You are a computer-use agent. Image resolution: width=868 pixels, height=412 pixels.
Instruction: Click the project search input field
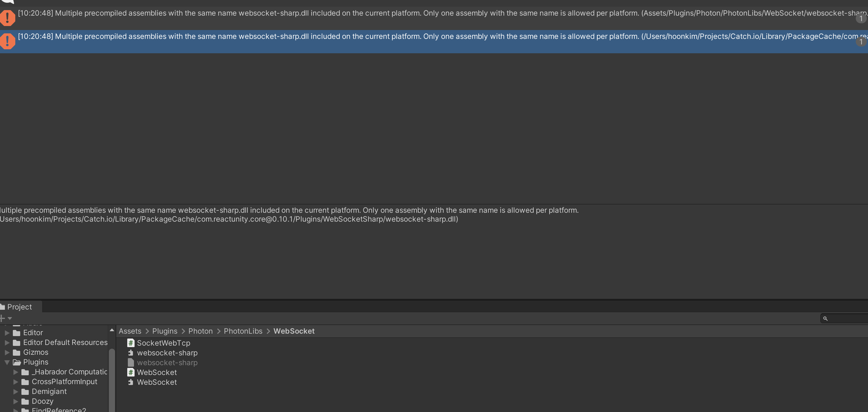pos(848,318)
